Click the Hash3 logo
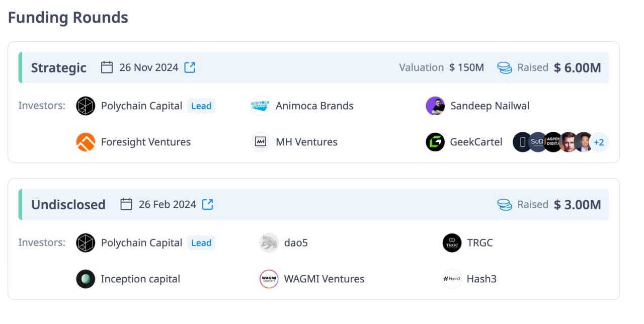Screen dimensions: 644x324 click(x=452, y=279)
